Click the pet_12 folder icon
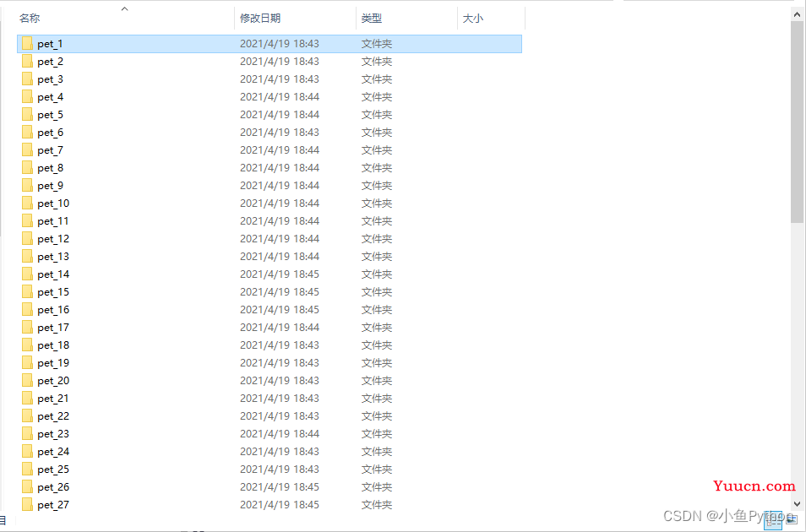 [27, 239]
